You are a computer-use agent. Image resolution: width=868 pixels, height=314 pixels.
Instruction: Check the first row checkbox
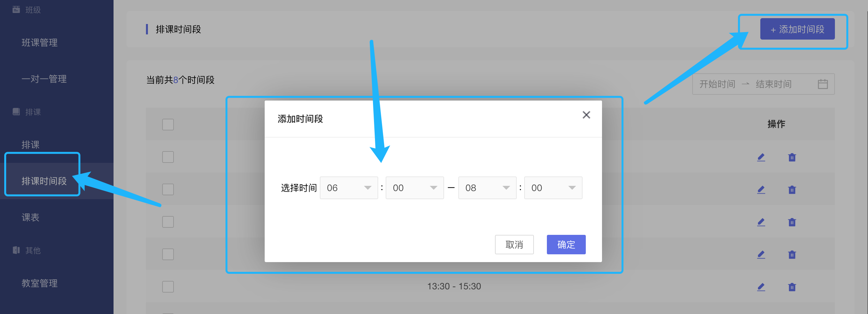pos(168,157)
